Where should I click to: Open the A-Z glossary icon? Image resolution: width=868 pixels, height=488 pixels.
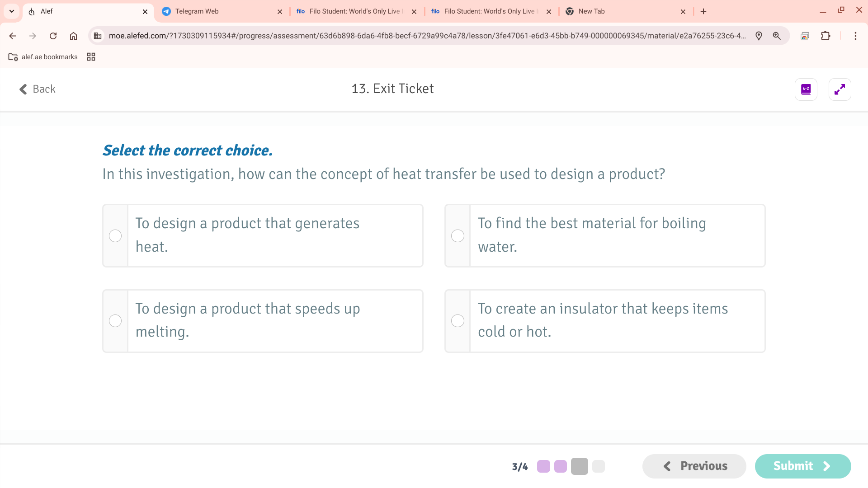pos(806,89)
